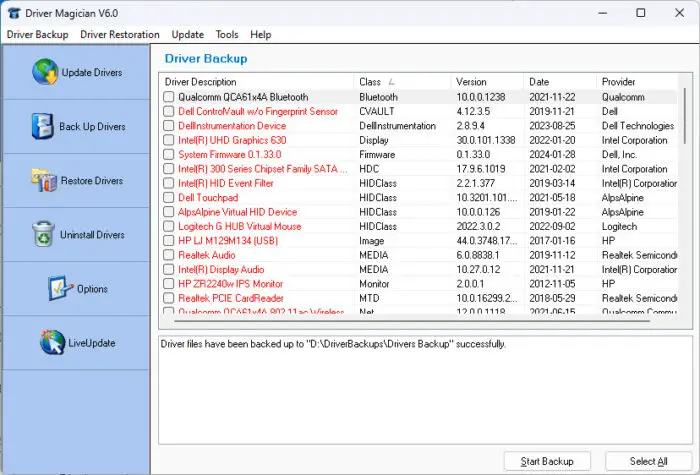Select the Realtek PCIE CardReader checkbox
Screen dimensions: 700x475
(168, 298)
